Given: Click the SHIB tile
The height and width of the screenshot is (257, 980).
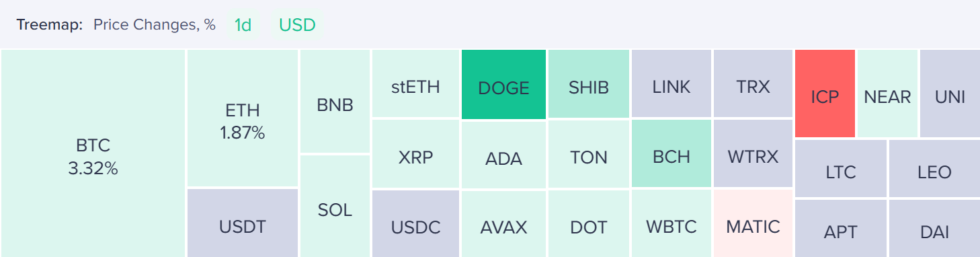Looking at the screenshot, I should tap(588, 85).
